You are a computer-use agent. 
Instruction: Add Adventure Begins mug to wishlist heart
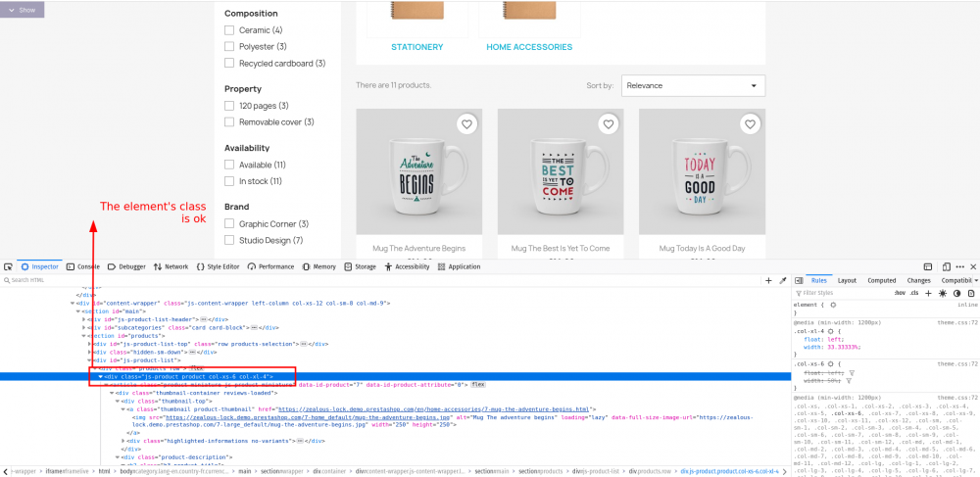[466, 124]
